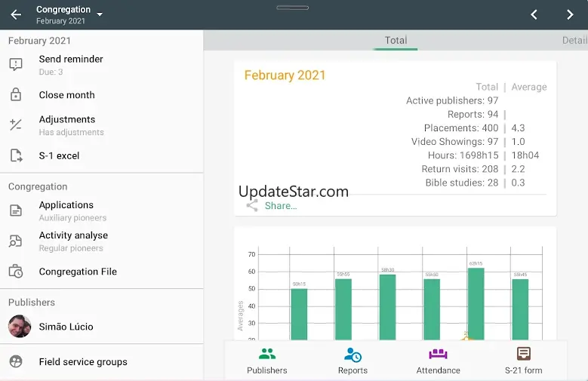Go to next month chevron
The width and height of the screenshot is (588, 381).
coord(570,14)
